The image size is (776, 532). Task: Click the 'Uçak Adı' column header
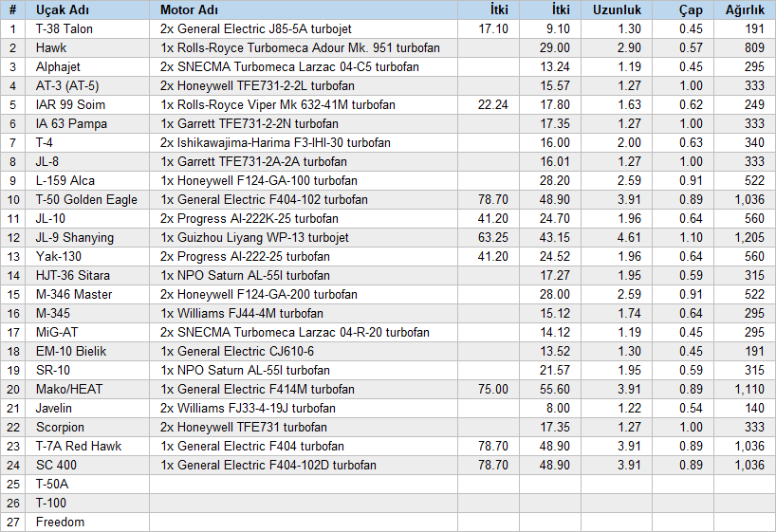click(87, 9)
